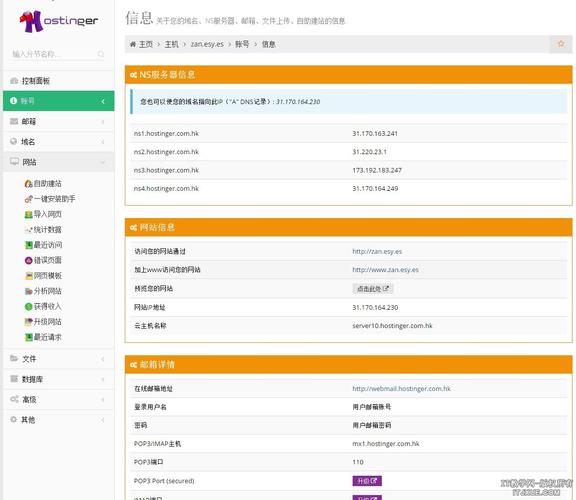This screenshot has width=576, height=500.
Task: Select ns1.hostinger.com.hk text
Action: click(166, 134)
